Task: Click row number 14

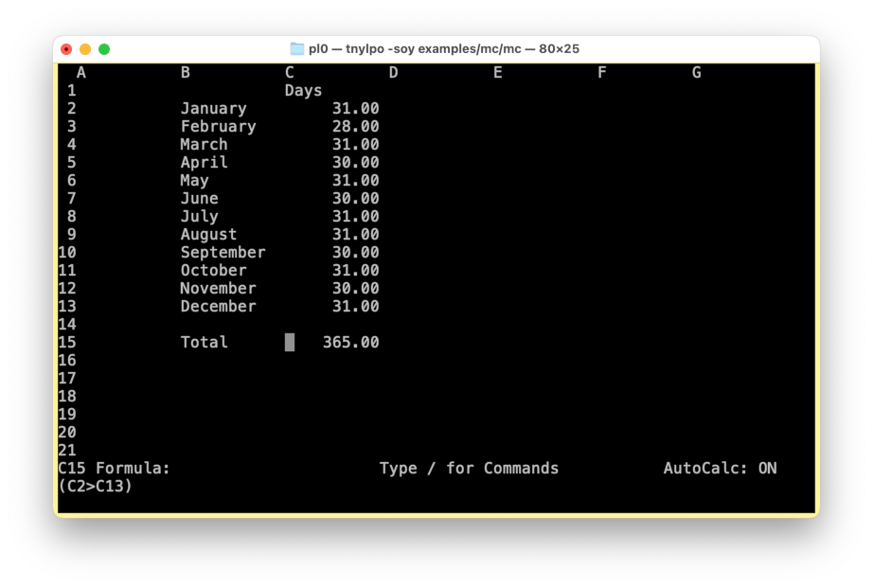Action: click(x=67, y=324)
